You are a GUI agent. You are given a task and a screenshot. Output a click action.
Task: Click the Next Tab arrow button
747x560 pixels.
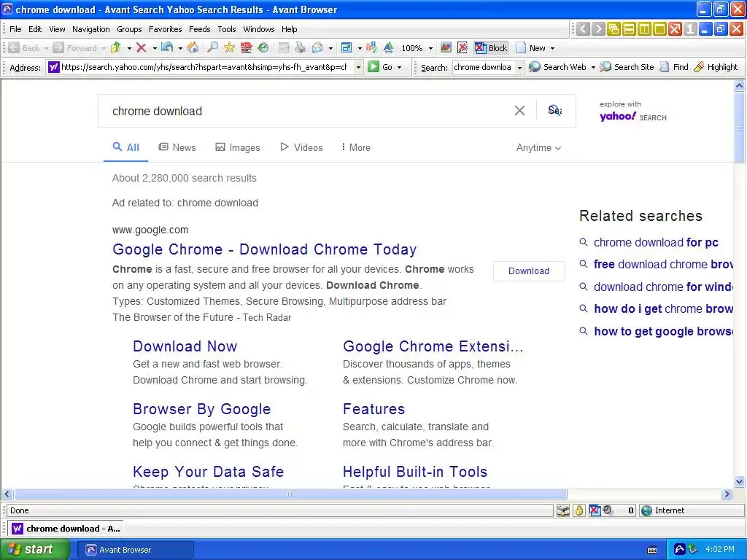coord(598,29)
